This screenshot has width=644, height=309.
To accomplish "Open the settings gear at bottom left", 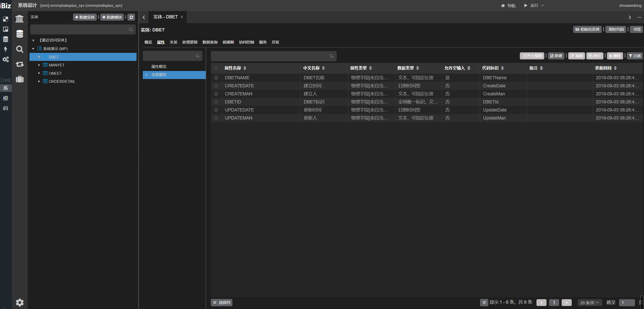I will tap(20, 302).
